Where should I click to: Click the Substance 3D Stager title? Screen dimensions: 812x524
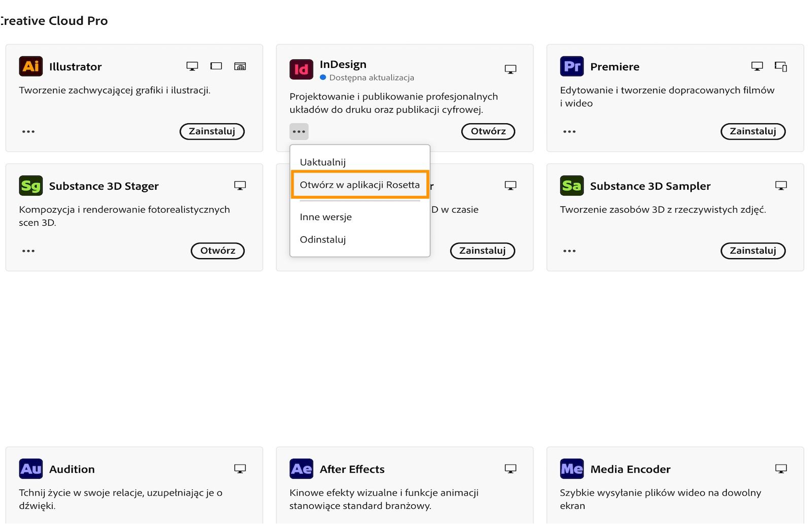pos(104,186)
